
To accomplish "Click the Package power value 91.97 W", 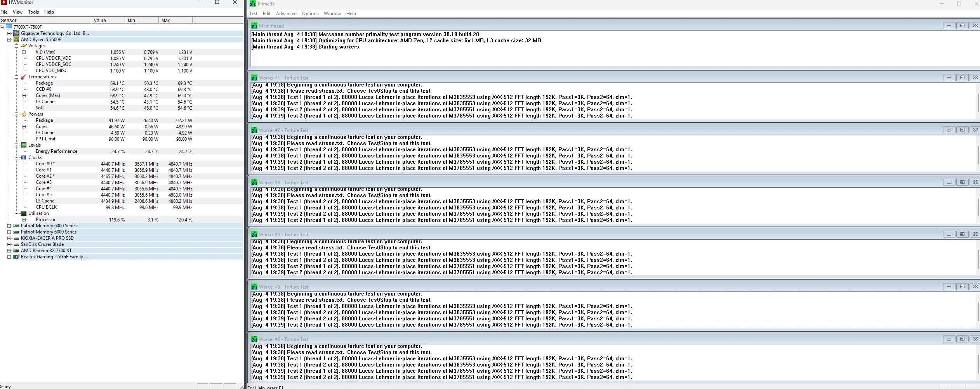I will [116, 121].
